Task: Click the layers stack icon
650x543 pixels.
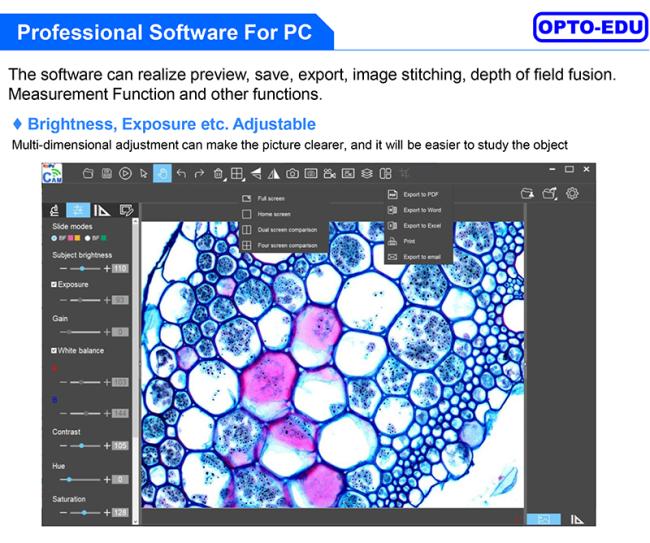Action: 367,173
